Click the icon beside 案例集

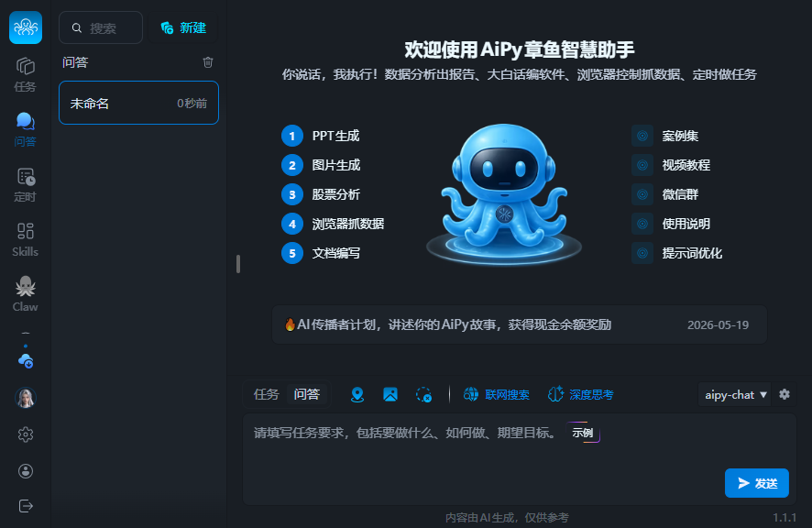tap(642, 136)
